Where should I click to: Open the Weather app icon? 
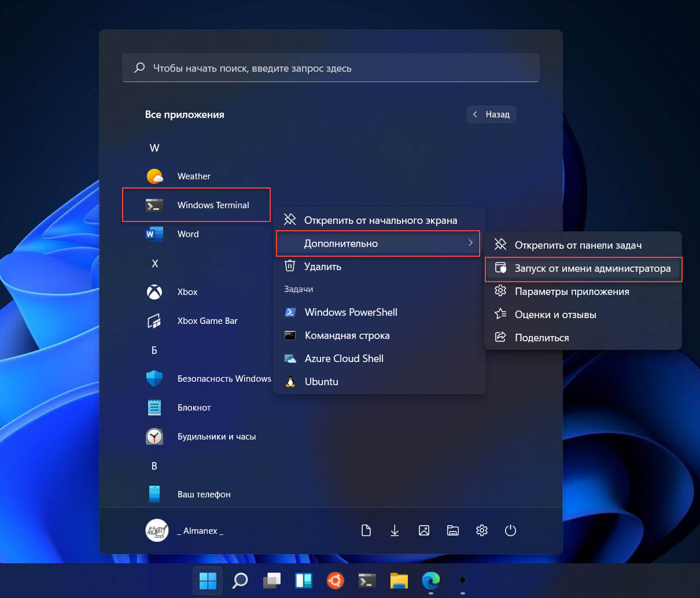[154, 176]
